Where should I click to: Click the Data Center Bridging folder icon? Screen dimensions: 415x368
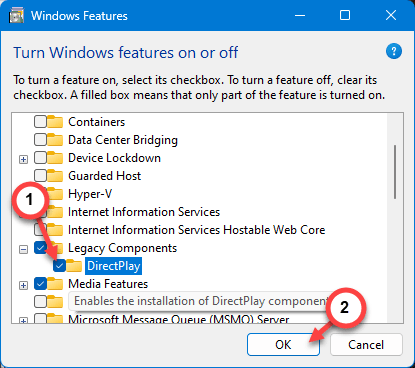[x=55, y=140]
